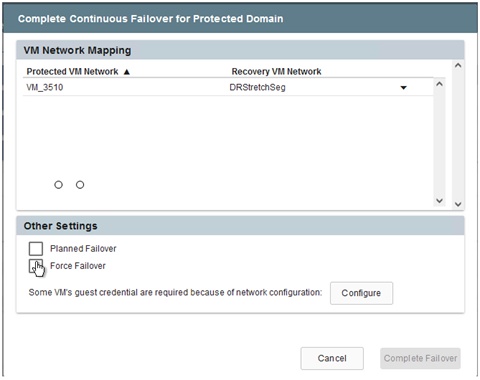The height and width of the screenshot is (380, 480).
Task: Check the Planned Failover checkbox
Action: pyautogui.click(x=36, y=249)
